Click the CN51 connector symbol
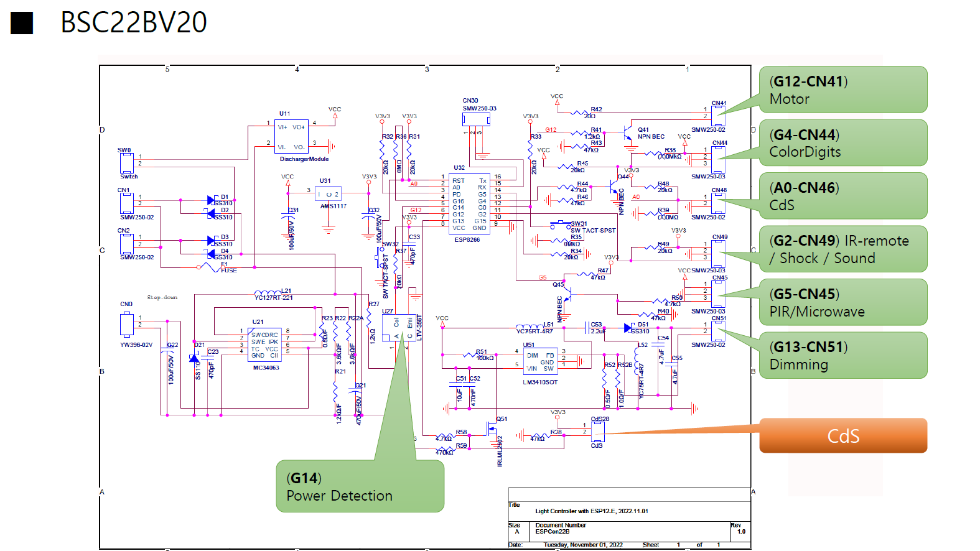 (x=717, y=331)
